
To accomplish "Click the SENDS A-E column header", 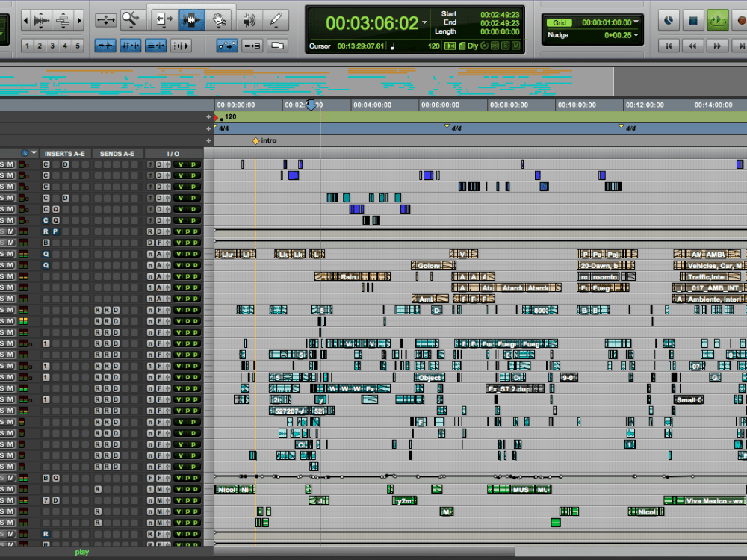I will point(117,153).
